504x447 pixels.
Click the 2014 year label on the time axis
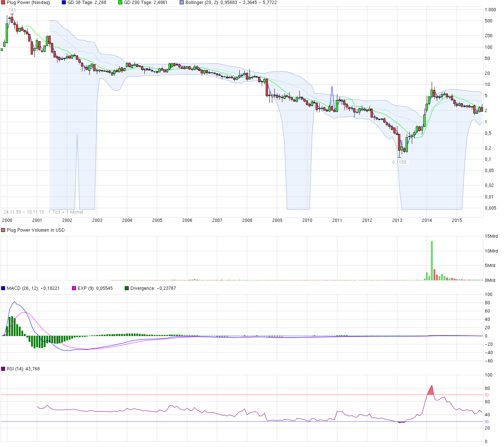[427, 220]
